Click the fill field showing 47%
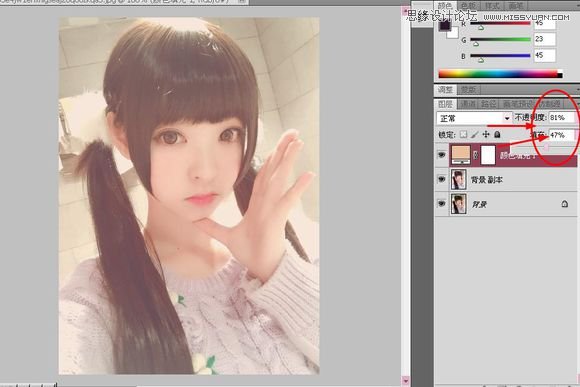Image resolution: width=580 pixels, height=387 pixels. pyautogui.click(x=561, y=135)
